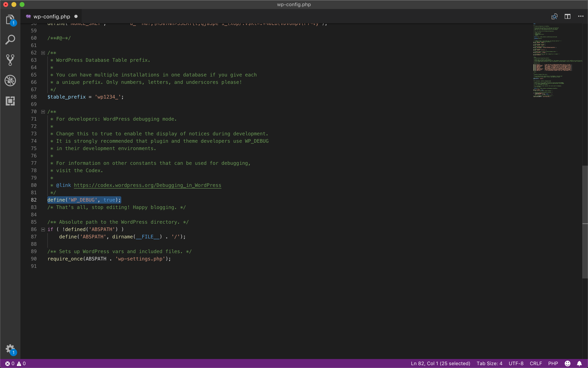Click the minimap code overview
Image resolution: width=588 pixels, height=368 pixels.
click(x=558, y=60)
